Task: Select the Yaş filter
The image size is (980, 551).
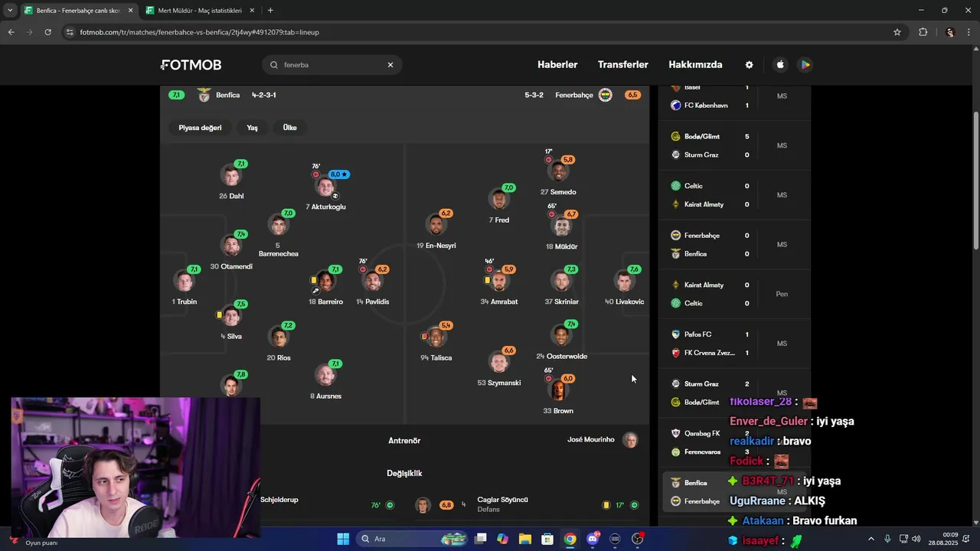Action: [252, 128]
